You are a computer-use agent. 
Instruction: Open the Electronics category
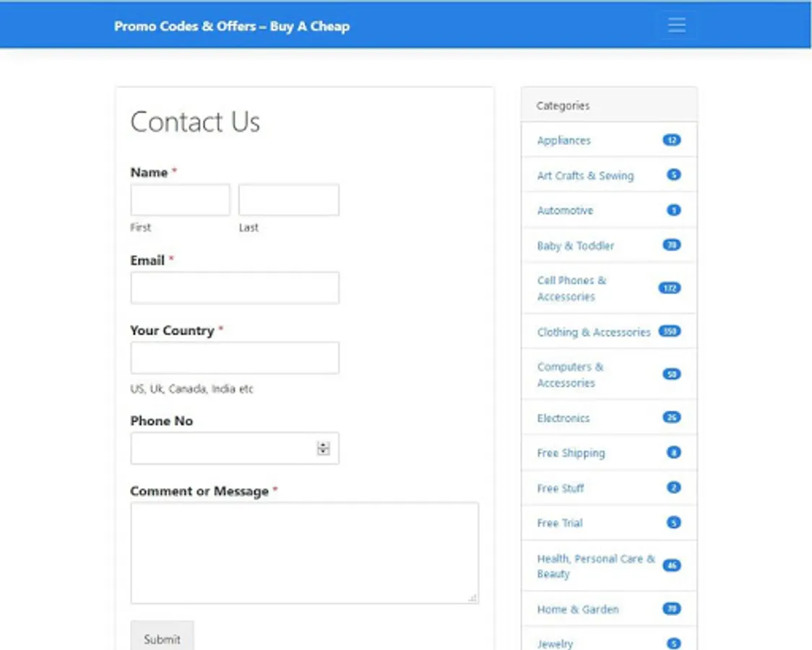pos(563,418)
